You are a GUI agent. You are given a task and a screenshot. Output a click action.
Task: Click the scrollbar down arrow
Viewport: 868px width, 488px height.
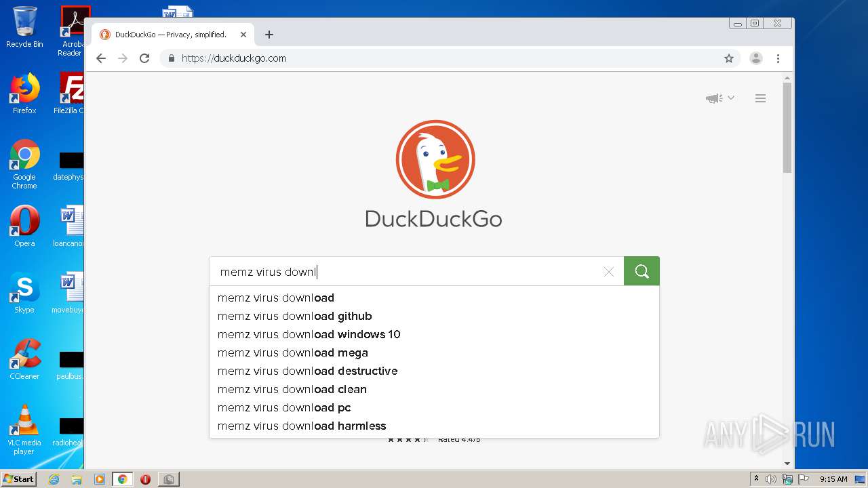tap(787, 464)
